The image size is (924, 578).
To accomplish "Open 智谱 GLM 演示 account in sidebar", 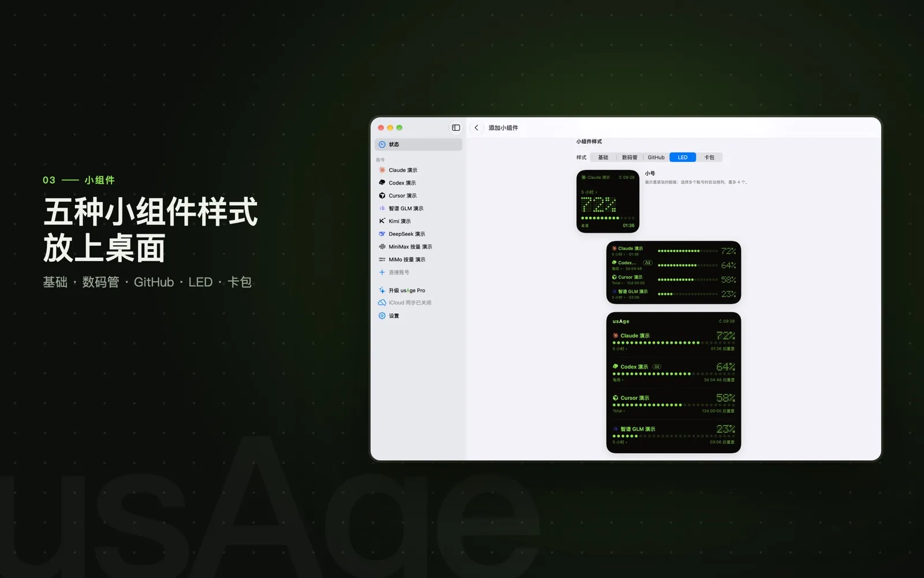I will pyautogui.click(x=418, y=208).
